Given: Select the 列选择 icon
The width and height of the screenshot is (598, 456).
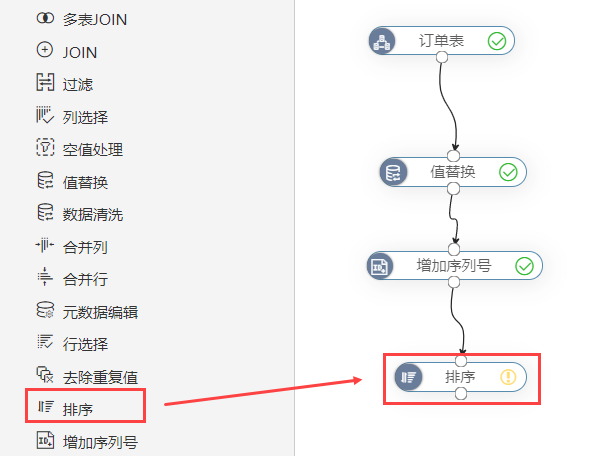Looking at the screenshot, I should click(x=45, y=115).
